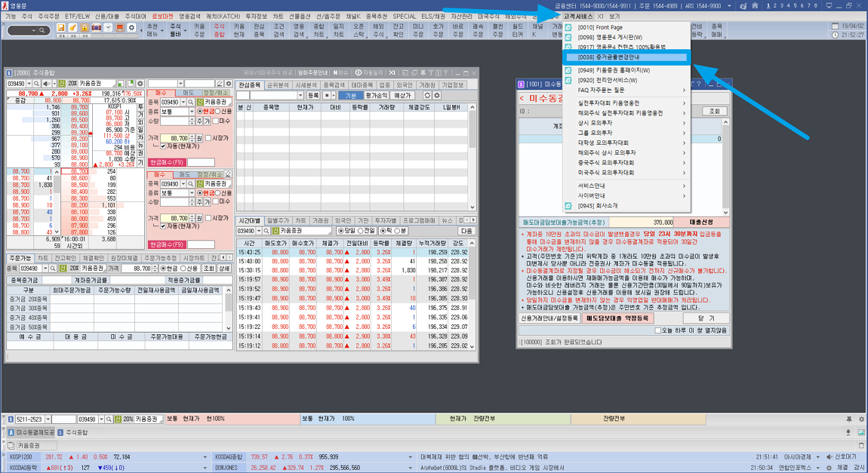Click the eraser icon in the upper order panel header
Viewport: 868px width, 473px height.
pos(220,84)
